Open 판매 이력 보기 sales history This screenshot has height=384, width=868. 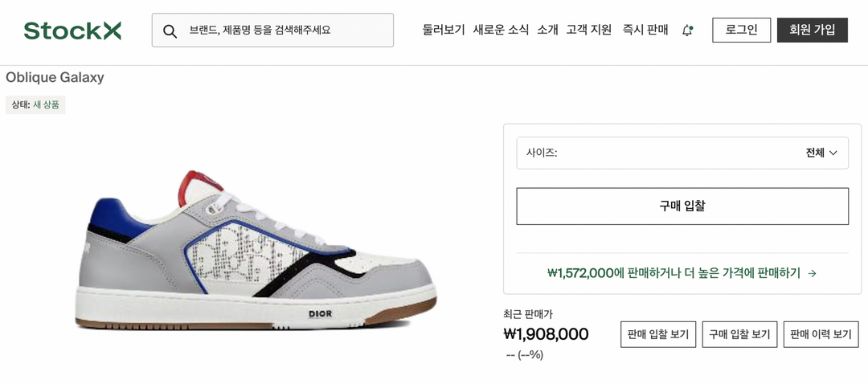[821, 334]
